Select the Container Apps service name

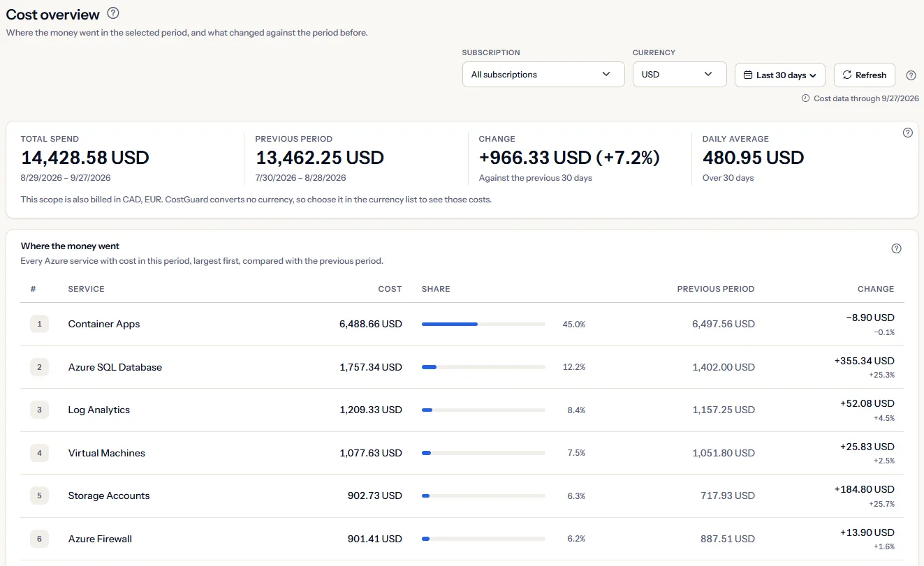tap(104, 324)
